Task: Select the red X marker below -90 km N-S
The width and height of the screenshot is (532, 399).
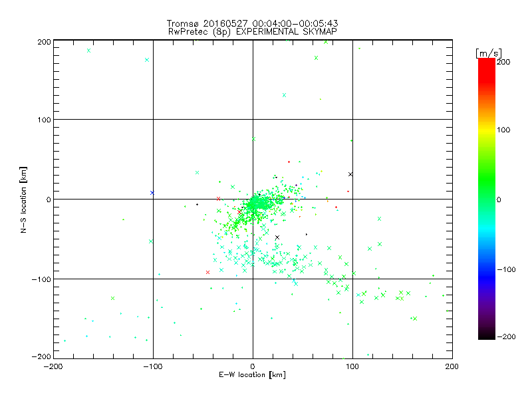Action: point(207,272)
